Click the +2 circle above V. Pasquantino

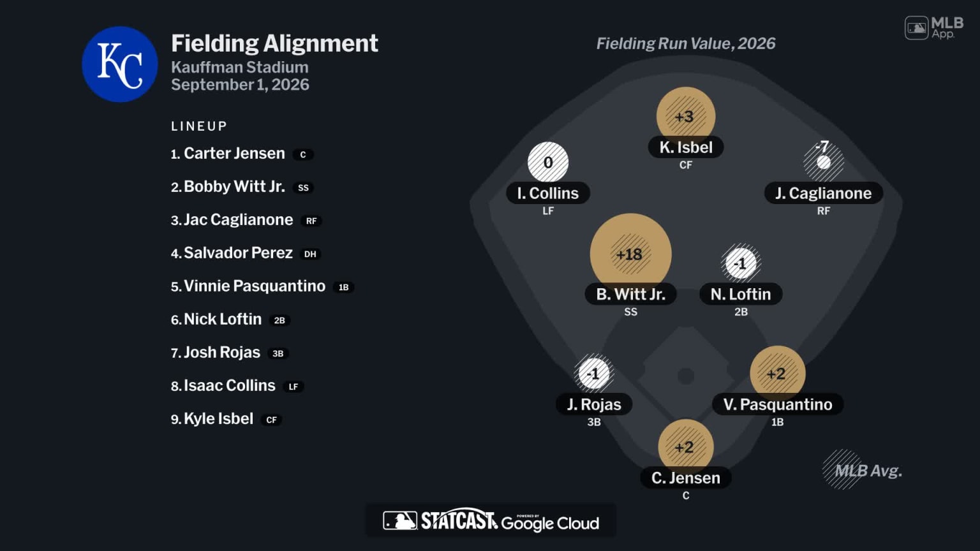[x=777, y=373]
